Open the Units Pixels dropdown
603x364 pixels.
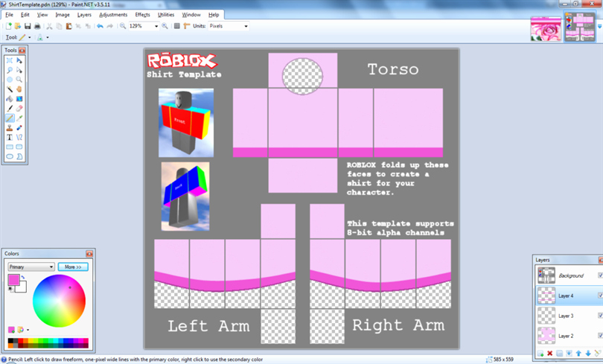point(246,26)
